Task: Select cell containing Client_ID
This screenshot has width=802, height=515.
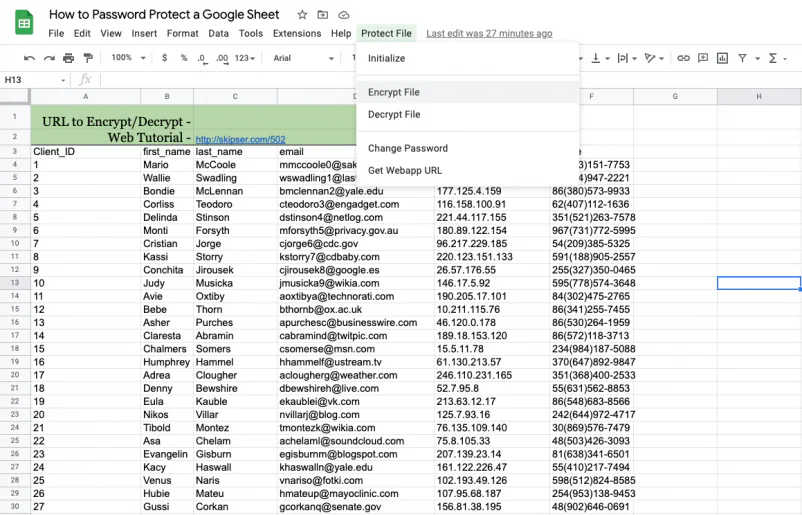Action: tap(85, 152)
